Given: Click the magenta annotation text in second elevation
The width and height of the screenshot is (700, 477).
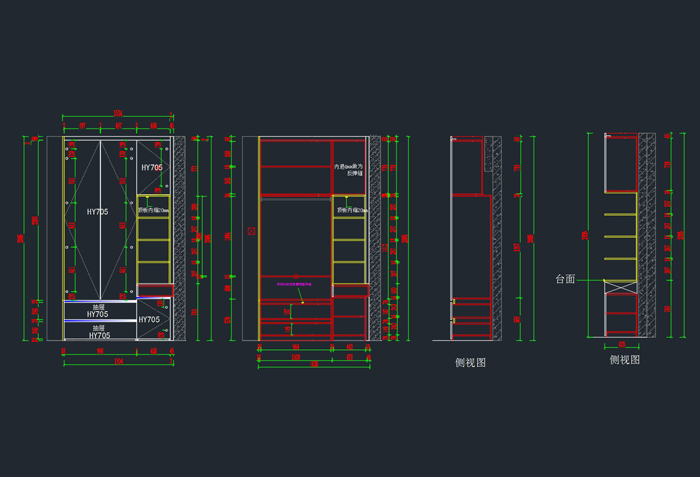Looking at the screenshot, I should tap(295, 285).
